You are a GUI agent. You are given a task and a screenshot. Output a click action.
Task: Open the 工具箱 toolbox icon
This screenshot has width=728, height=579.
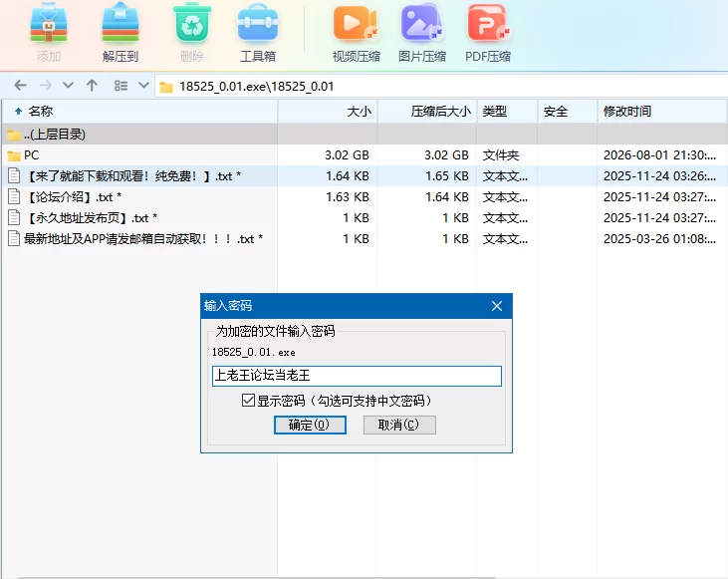pos(258,23)
